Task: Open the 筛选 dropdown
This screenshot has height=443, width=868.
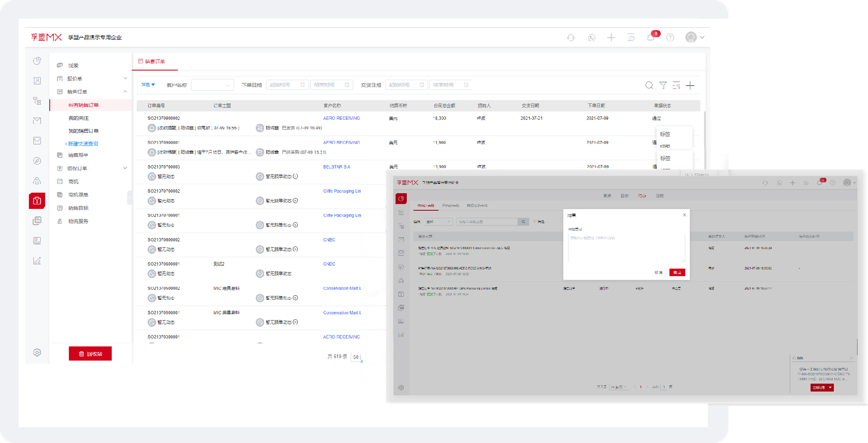Action: point(148,85)
